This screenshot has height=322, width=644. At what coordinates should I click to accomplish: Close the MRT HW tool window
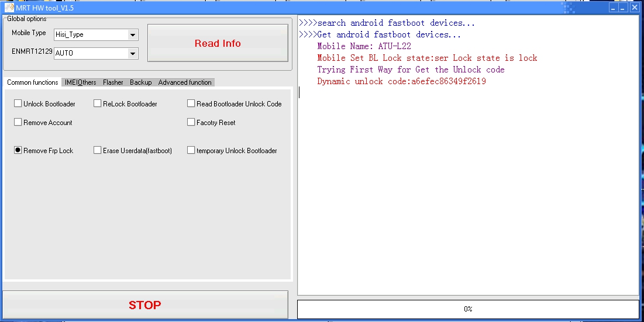pyautogui.click(x=633, y=8)
